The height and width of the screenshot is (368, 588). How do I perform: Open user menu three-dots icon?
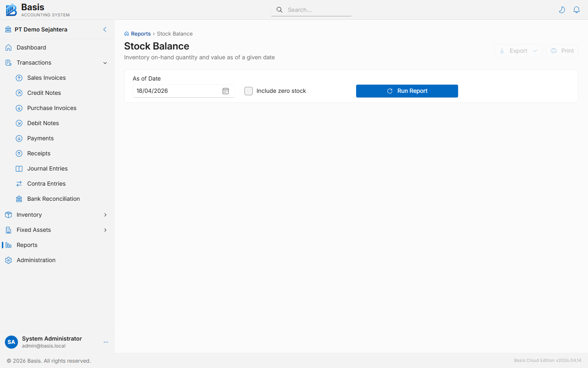pyautogui.click(x=106, y=342)
